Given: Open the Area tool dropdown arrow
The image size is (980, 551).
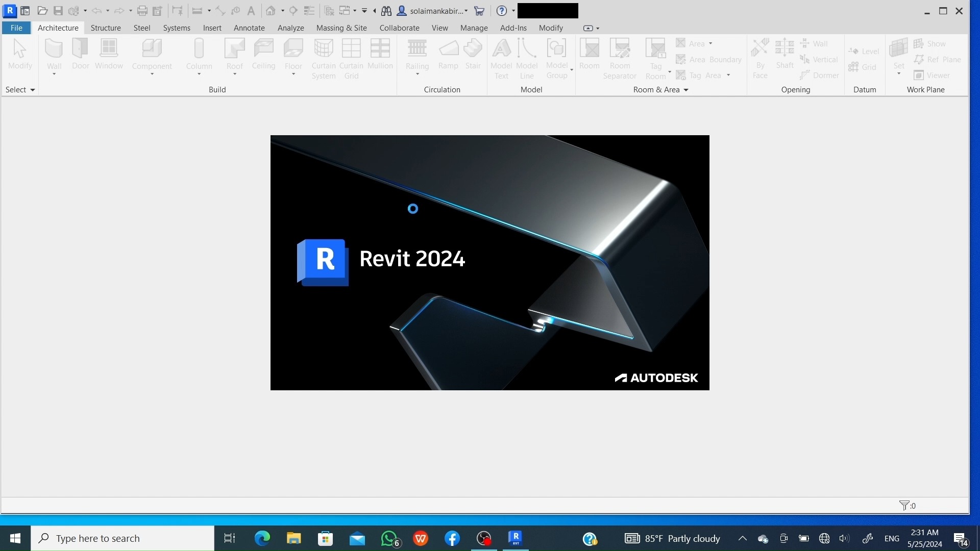Looking at the screenshot, I should coord(710,43).
